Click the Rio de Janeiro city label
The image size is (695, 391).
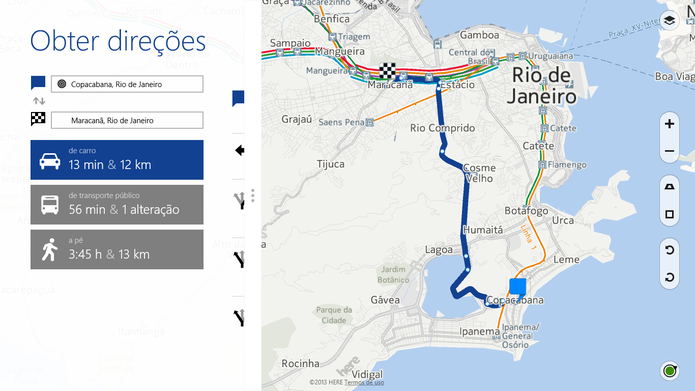542,86
